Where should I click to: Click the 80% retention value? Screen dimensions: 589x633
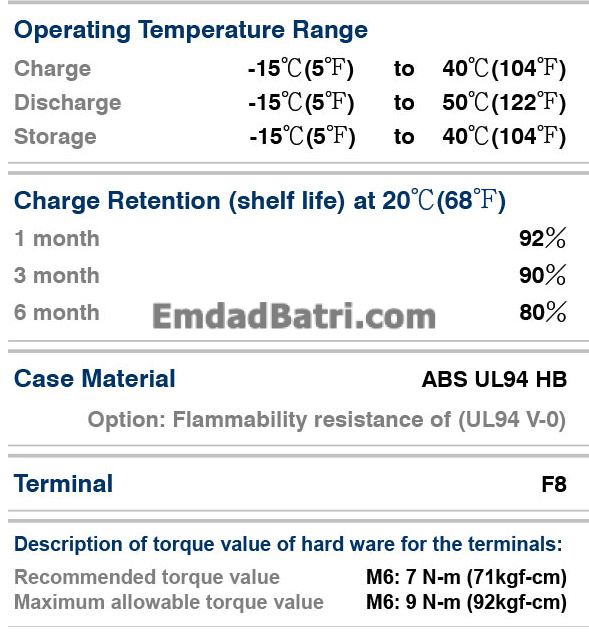click(543, 312)
